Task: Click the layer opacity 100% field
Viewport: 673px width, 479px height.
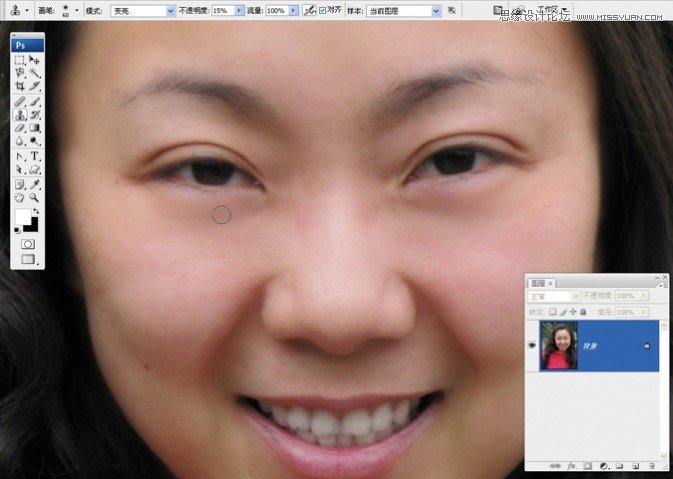Action: (628, 296)
